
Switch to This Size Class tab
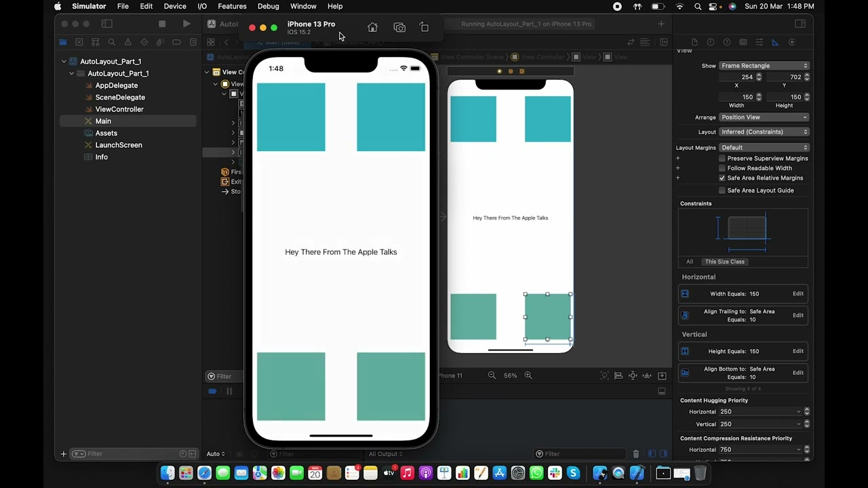point(724,262)
